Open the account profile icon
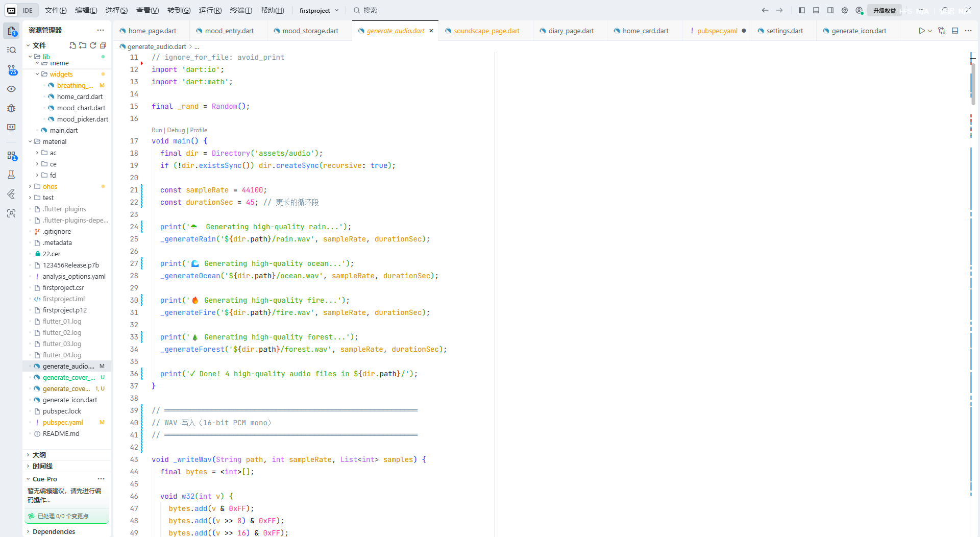The image size is (980, 537). (x=859, y=10)
